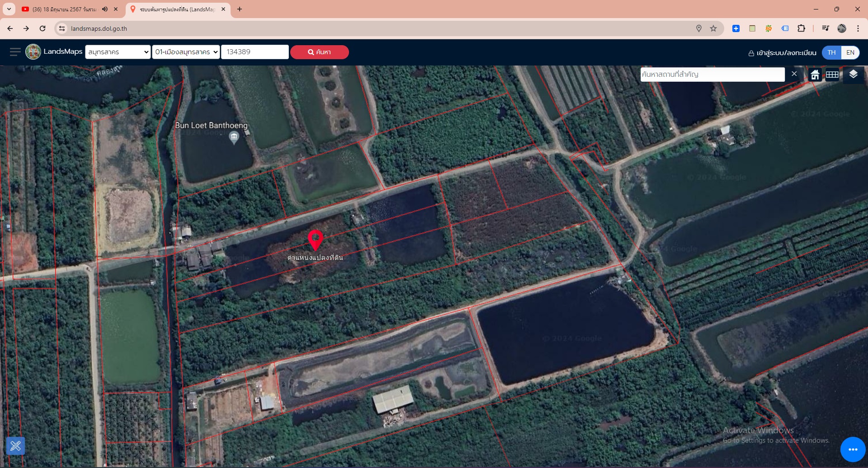Click the Bun Loet Banthoeng place marker

(234, 137)
